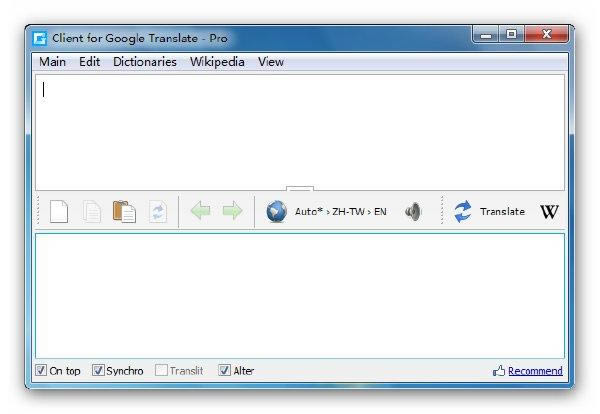Image resolution: width=600 pixels, height=414 pixels.
Task: Open the View menu
Action: pyautogui.click(x=271, y=62)
